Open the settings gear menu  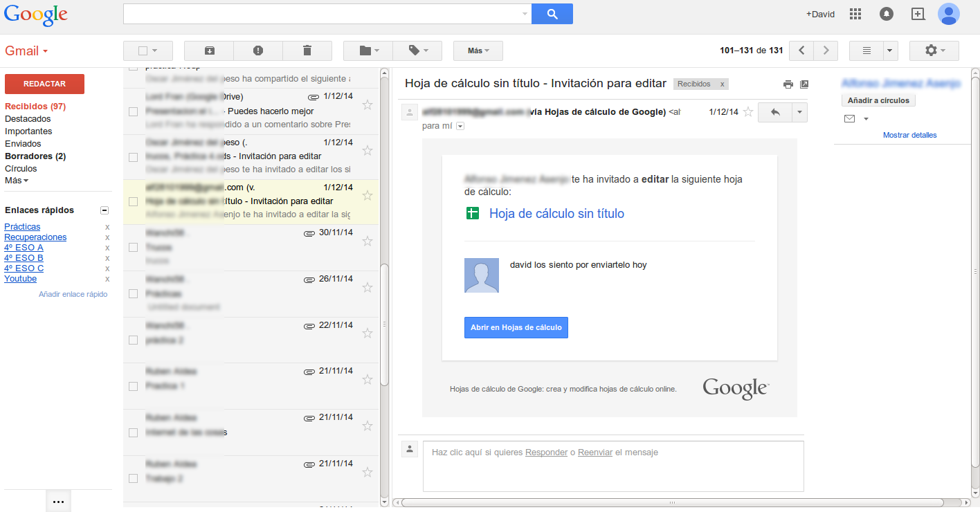click(934, 51)
